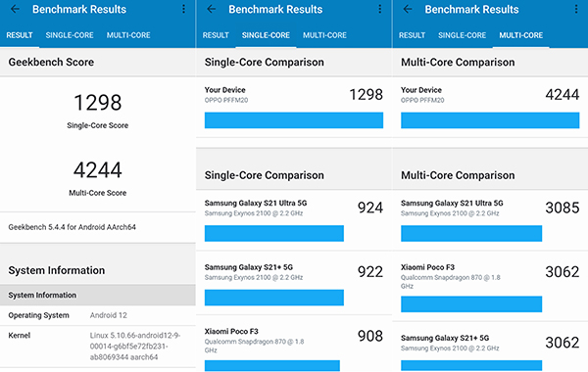Select the SINGLE-CORE tab in the middle panel
The image size is (588, 372).
pos(266,35)
